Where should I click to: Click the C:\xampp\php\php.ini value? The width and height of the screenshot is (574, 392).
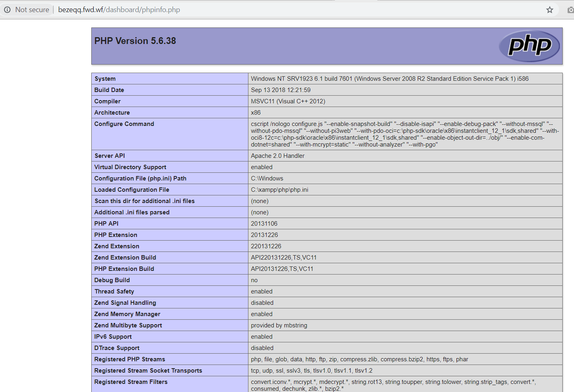[280, 190]
